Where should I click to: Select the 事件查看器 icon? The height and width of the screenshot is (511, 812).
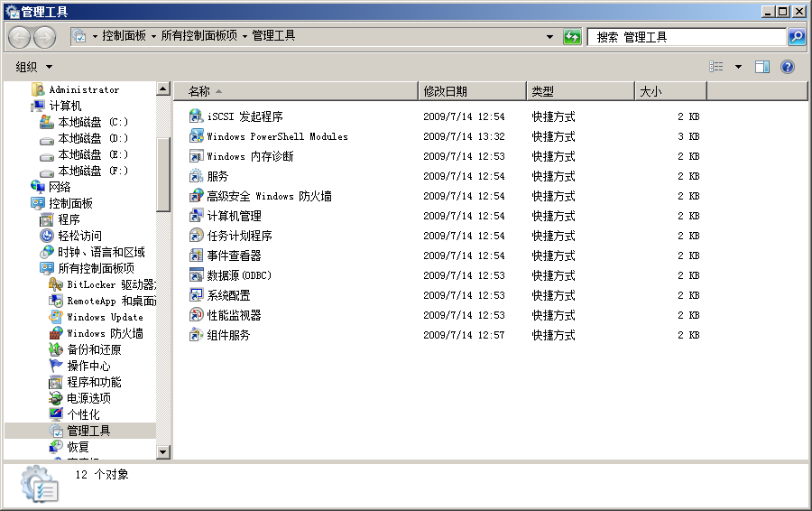196,255
